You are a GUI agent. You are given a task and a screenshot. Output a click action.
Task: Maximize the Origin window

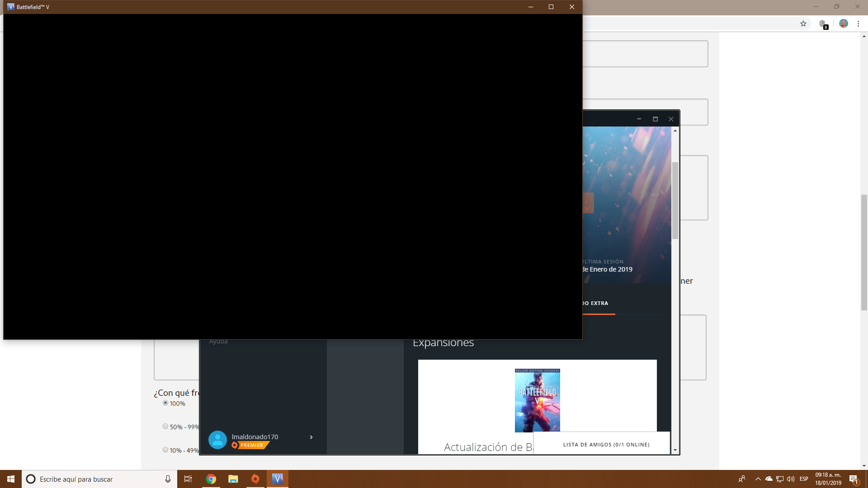(x=655, y=119)
